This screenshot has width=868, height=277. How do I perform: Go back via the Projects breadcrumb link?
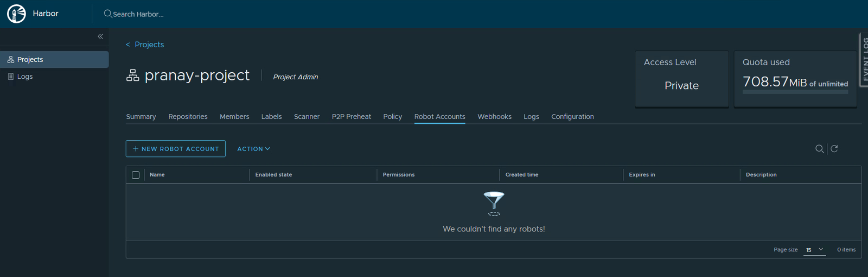click(x=149, y=45)
